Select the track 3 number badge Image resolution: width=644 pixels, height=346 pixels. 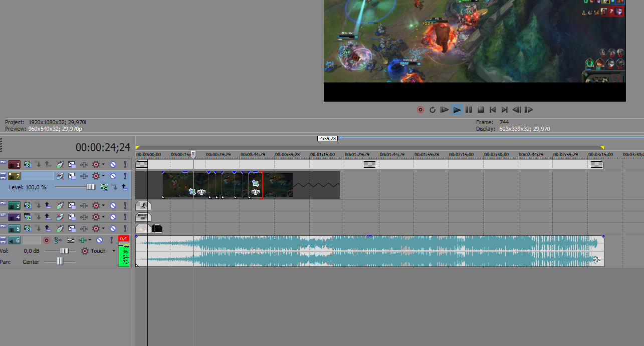pos(15,205)
